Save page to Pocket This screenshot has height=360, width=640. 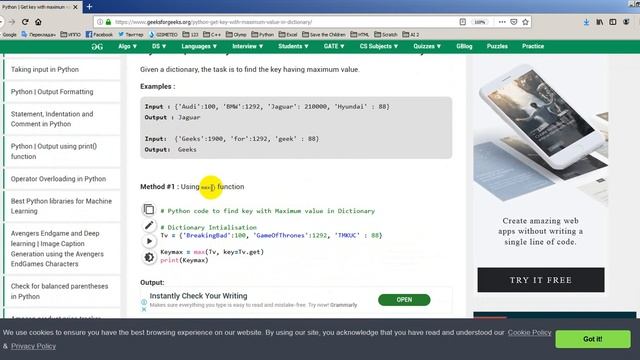(514, 22)
